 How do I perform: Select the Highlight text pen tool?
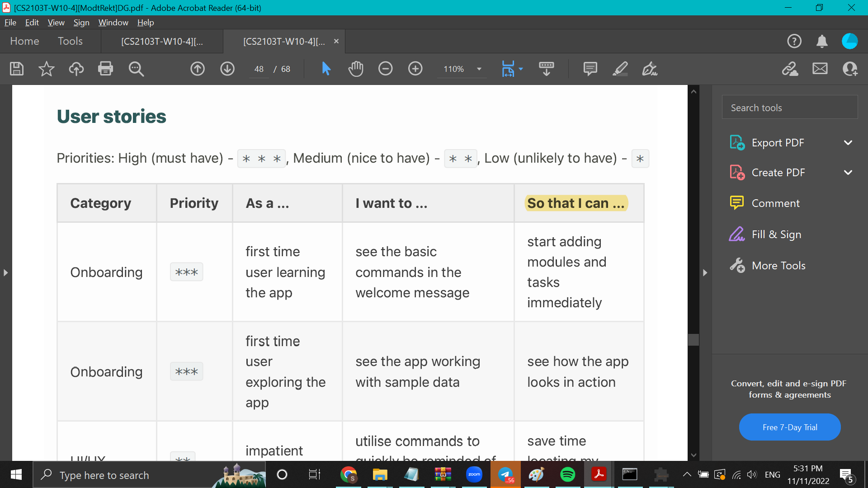click(620, 69)
